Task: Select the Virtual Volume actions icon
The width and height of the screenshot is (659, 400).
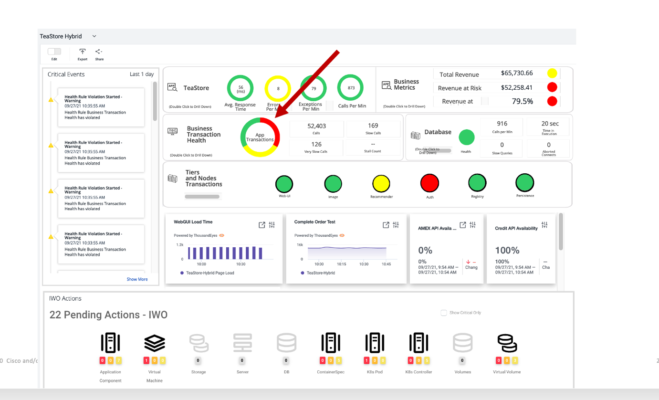Action: 507,343
